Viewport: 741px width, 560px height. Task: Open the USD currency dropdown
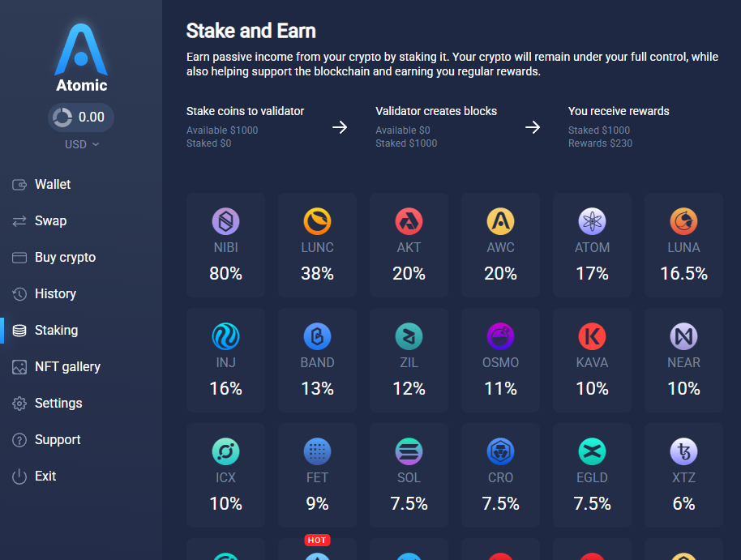coord(81,144)
